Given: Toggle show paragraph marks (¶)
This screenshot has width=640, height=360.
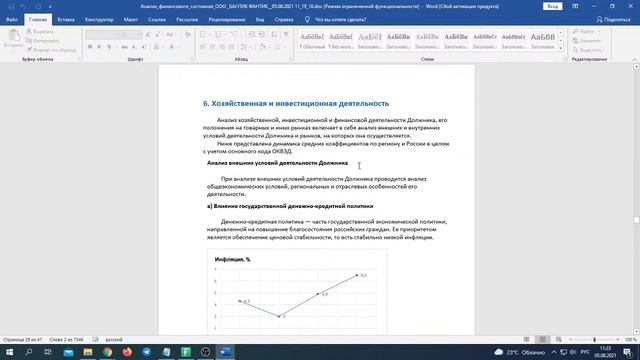Looking at the screenshot, I should pos(286,35).
